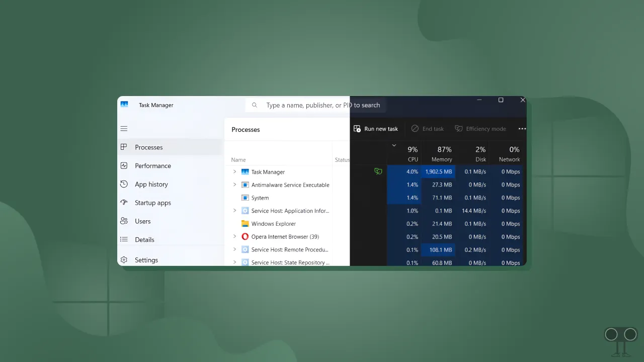Open the three-dot more options menu

522,129
